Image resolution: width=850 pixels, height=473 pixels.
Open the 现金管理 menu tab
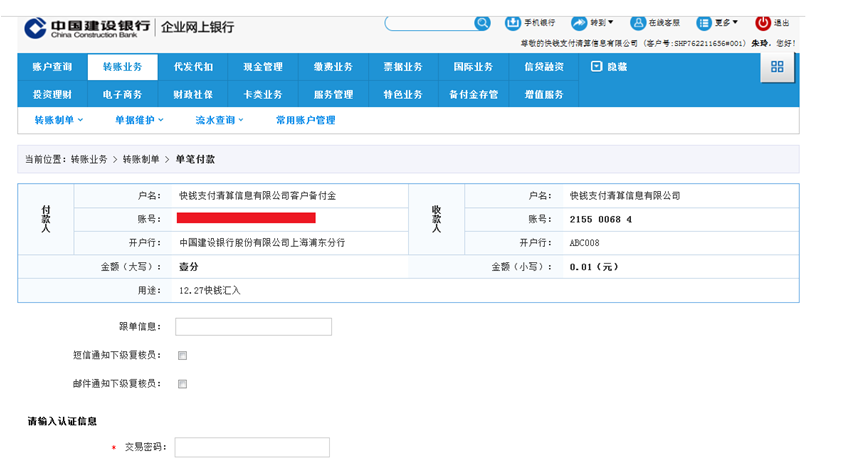[x=263, y=67]
